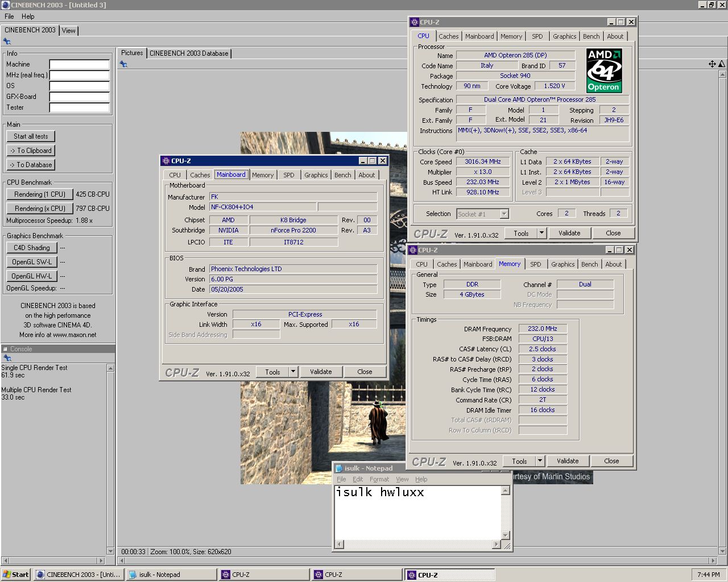Open Caches tab in the top CPU-Z window
The image size is (728, 582).
tap(449, 36)
